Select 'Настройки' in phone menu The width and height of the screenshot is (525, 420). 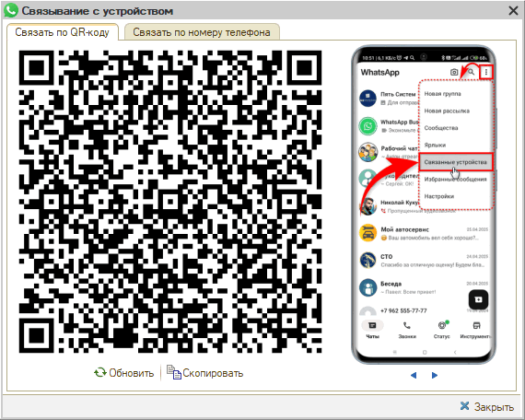click(439, 196)
